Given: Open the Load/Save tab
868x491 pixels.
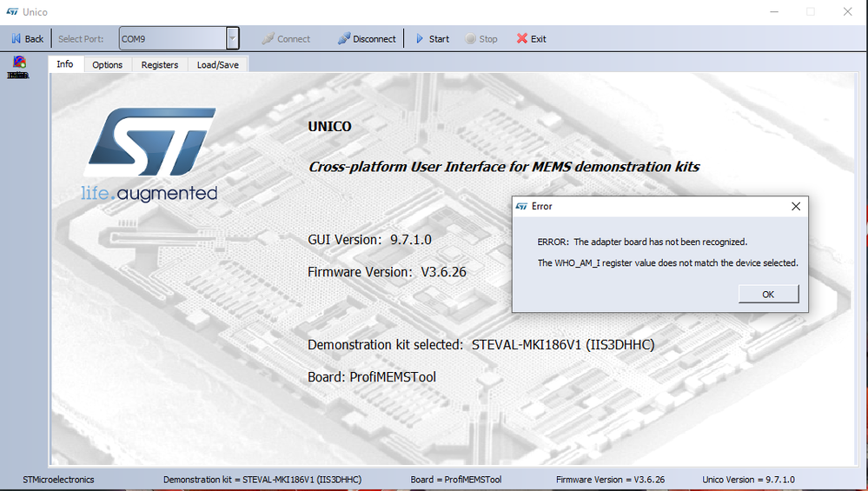Looking at the screenshot, I should click(x=217, y=65).
